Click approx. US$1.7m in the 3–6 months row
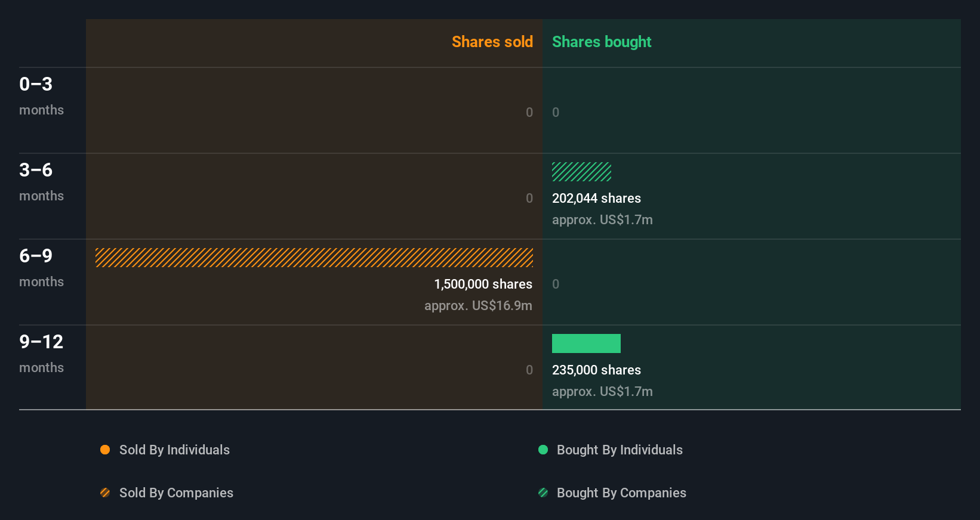The image size is (980, 520). tap(602, 220)
